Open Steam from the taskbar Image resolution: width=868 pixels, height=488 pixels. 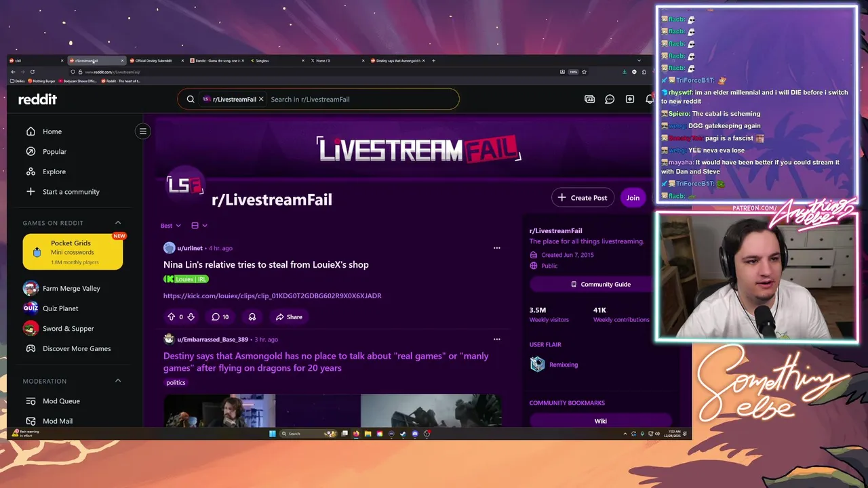click(403, 434)
